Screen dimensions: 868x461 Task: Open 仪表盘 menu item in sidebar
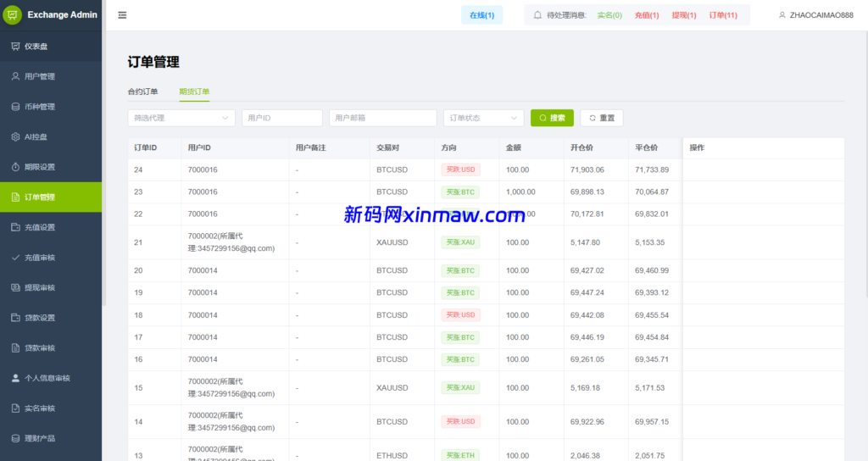coord(51,47)
